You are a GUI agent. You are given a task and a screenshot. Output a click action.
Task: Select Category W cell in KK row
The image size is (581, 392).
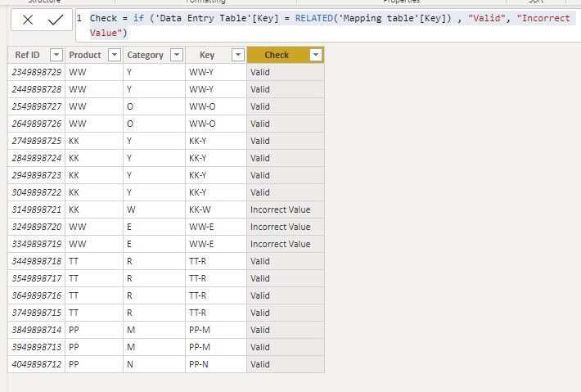154,210
